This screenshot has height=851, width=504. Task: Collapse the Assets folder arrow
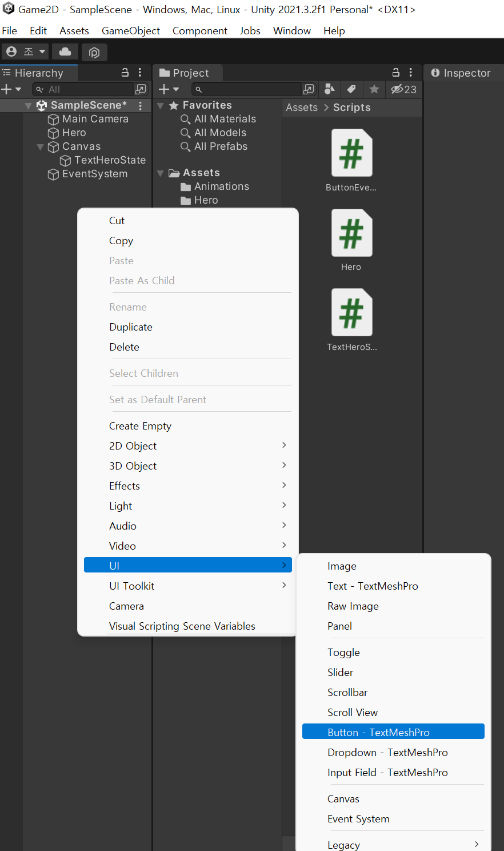coord(161,173)
